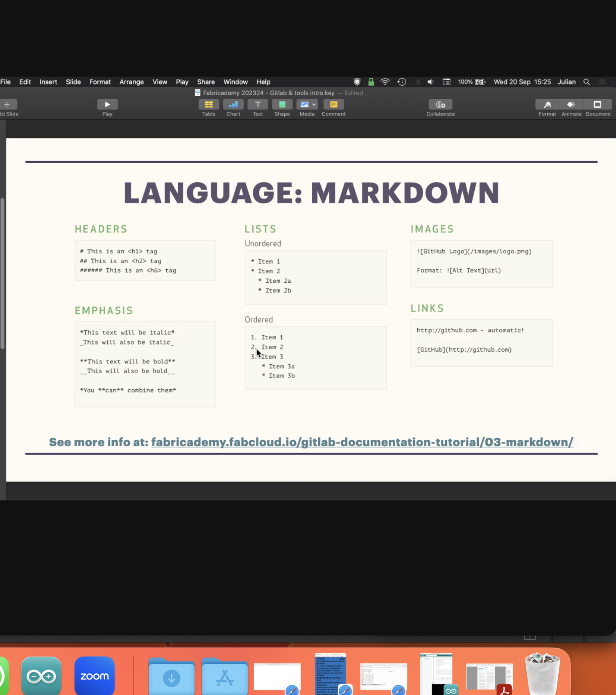Open Spotlight search magnifier icon

[587, 82]
